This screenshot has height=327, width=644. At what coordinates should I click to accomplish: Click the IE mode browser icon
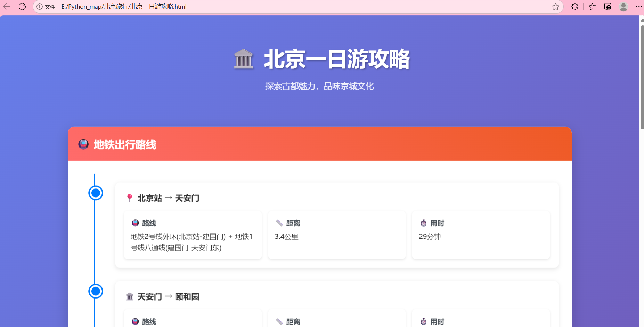pyautogui.click(x=608, y=7)
